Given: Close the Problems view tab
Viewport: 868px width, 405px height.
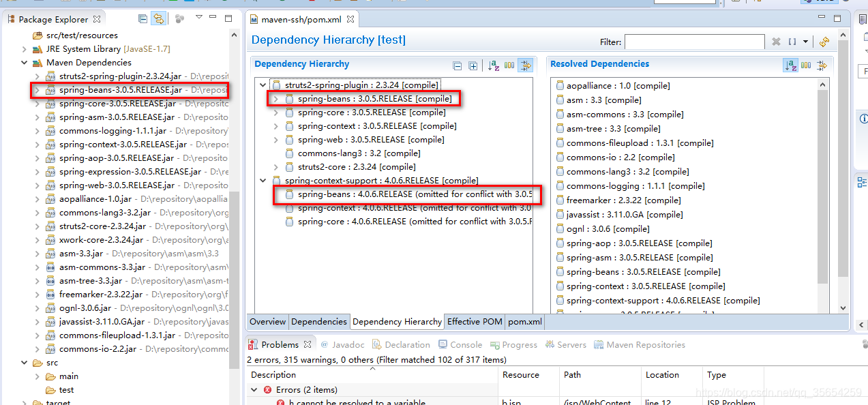Looking at the screenshot, I should click(308, 345).
